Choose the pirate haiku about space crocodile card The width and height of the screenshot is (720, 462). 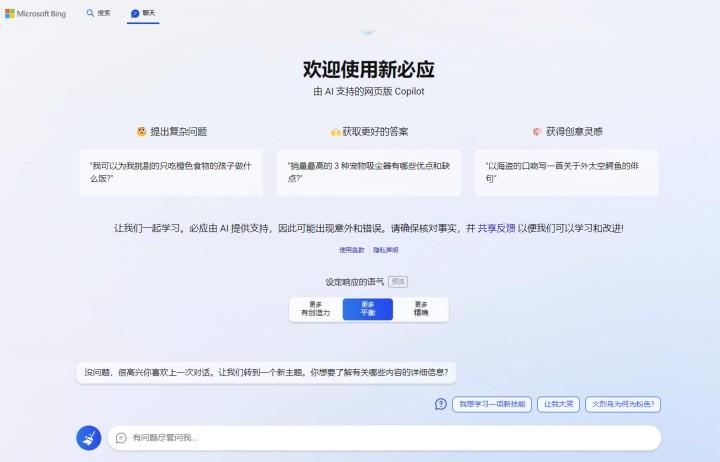(566, 172)
